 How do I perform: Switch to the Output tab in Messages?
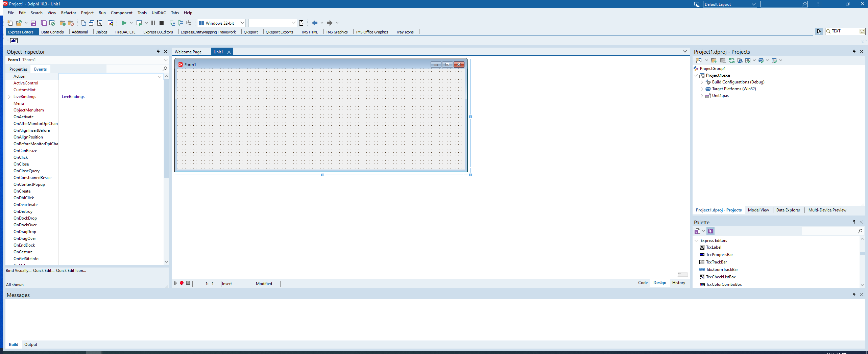pos(30,345)
